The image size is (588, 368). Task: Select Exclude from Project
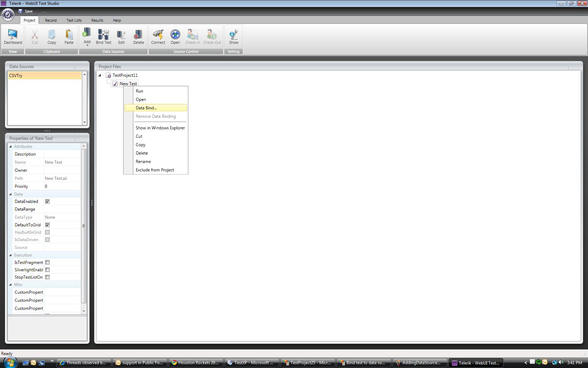click(x=156, y=170)
